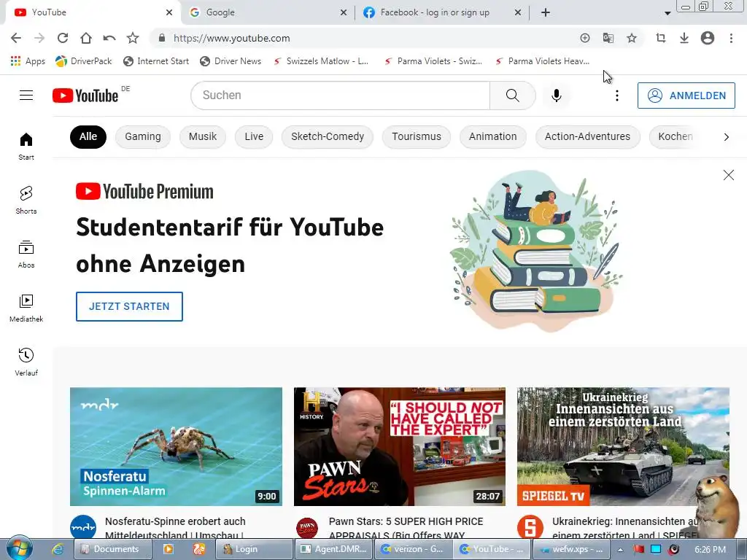The image size is (747, 560).
Task: Click the zoom plus icon in address bar
Action: (584, 38)
